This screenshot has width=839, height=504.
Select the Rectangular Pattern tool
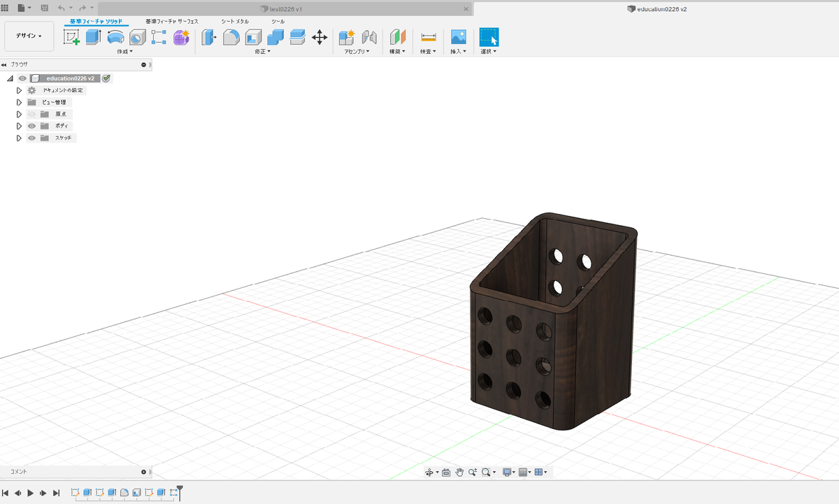(159, 37)
